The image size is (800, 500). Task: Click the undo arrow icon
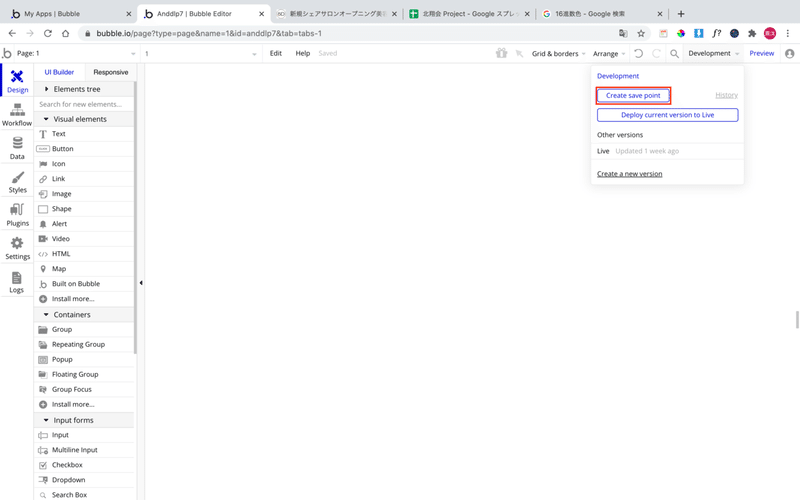coord(638,53)
